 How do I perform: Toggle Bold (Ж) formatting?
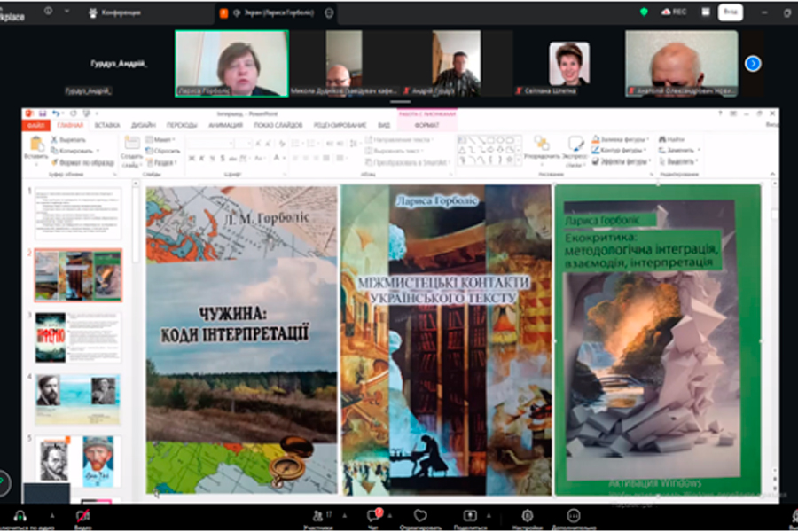point(192,159)
